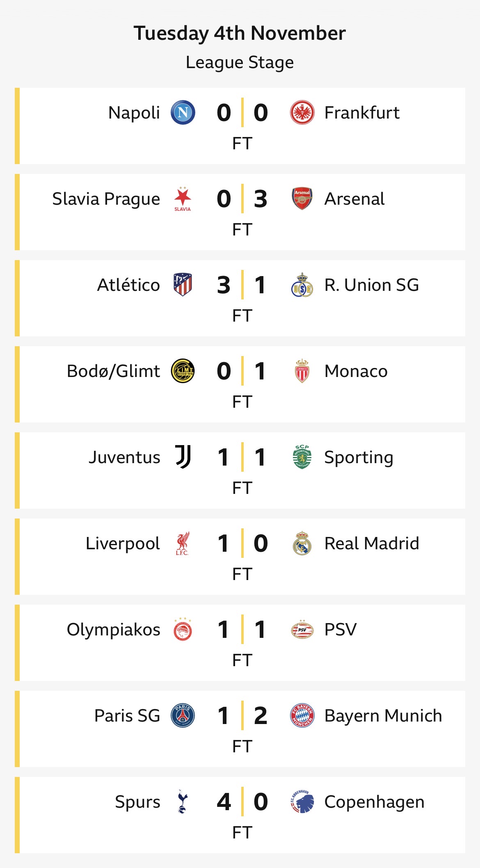480x868 pixels.
Task: Select the Olympiakos team name
Action: click(x=114, y=629)
